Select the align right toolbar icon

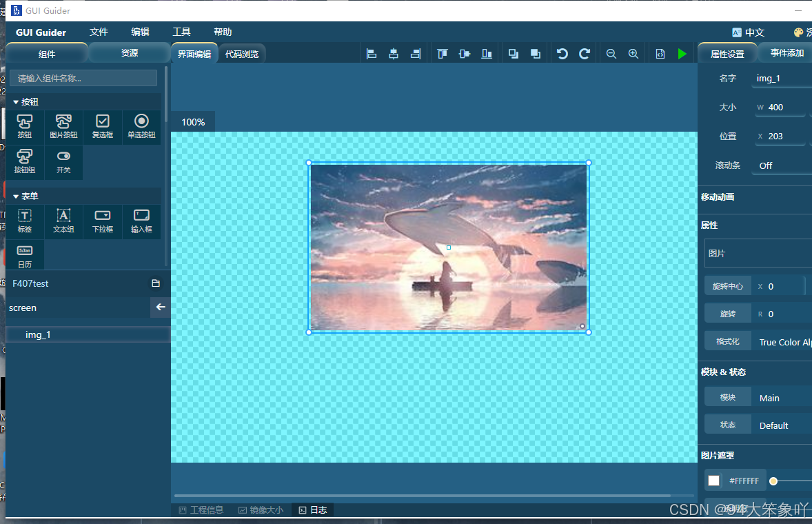click(416, 54)
